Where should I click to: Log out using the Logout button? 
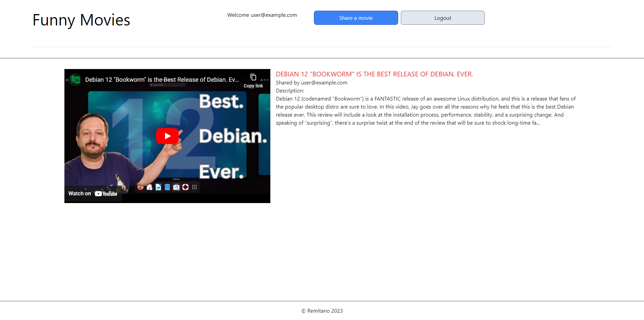point(442,18)
